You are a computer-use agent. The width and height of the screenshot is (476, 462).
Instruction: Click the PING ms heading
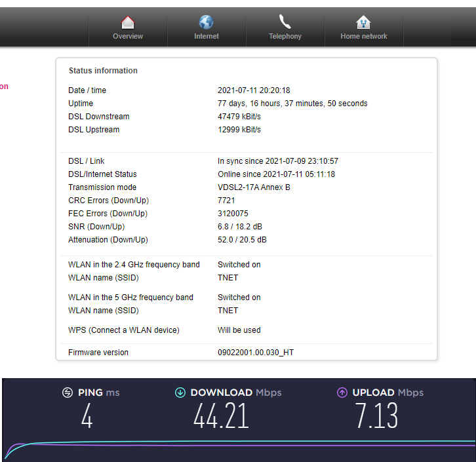[98, 393]
